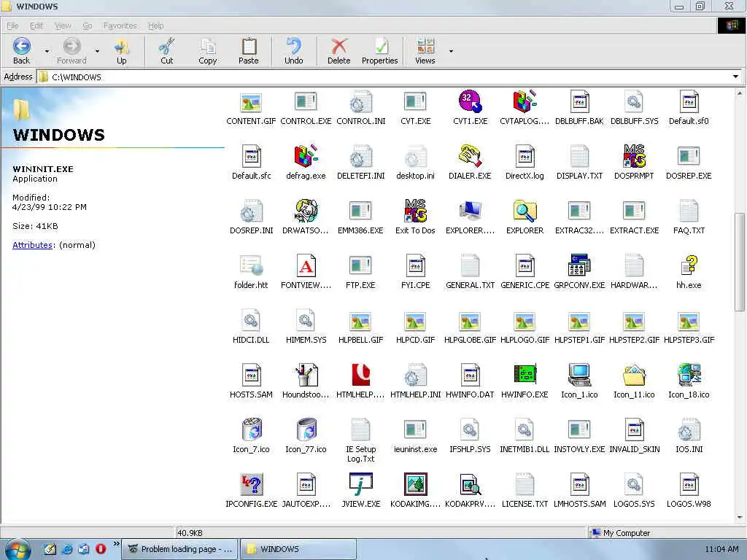Click the WINDOWS taskbar button
This screenshot has height=560, width=747.
(298, 549)
